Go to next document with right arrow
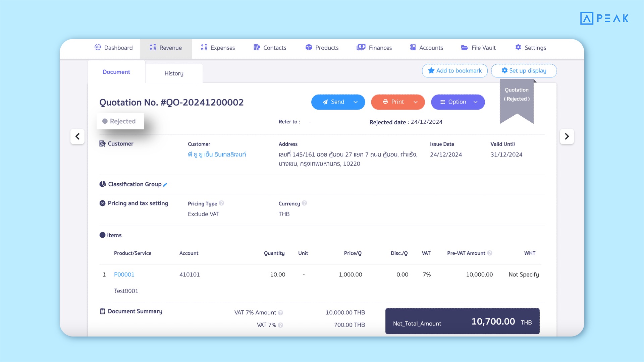644x362 pixels. click(x=567, y=136)
